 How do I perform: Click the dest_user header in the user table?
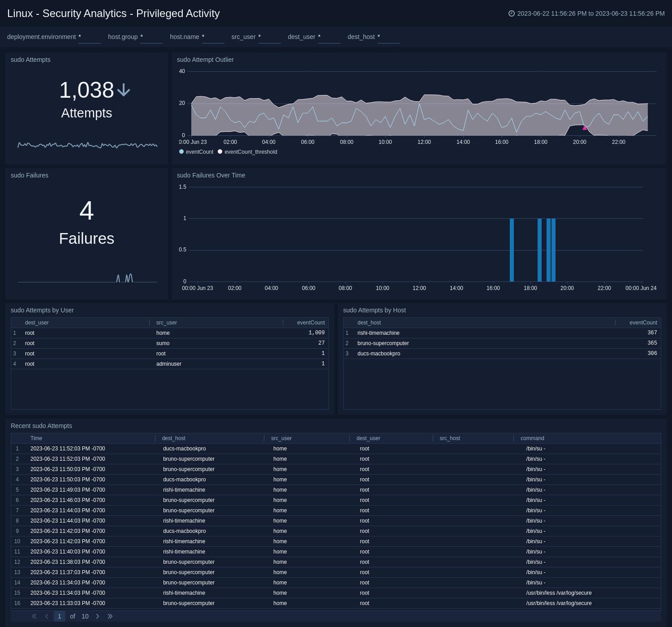[x=37, y=323]
